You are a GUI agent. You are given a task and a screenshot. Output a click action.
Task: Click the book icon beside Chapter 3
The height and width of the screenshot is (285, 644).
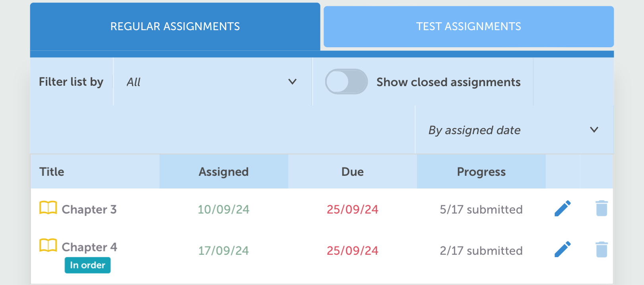point(48,208)
